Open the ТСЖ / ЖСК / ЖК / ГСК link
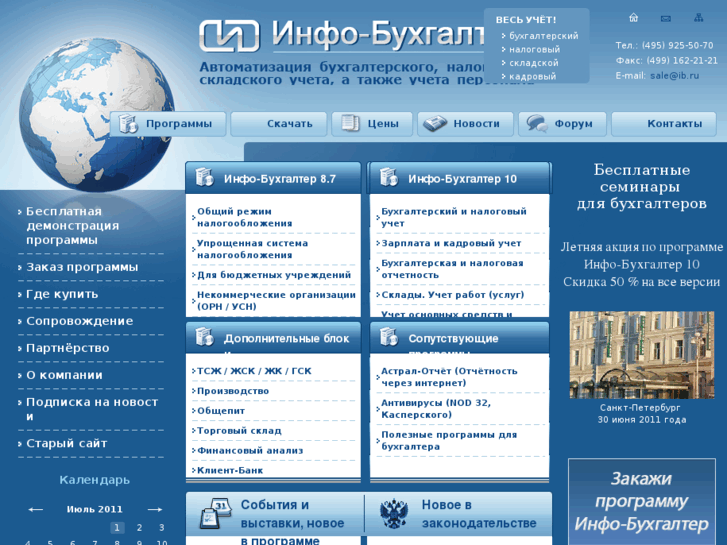The width and height of the screenshot is (727, 545). coord(254,371)
